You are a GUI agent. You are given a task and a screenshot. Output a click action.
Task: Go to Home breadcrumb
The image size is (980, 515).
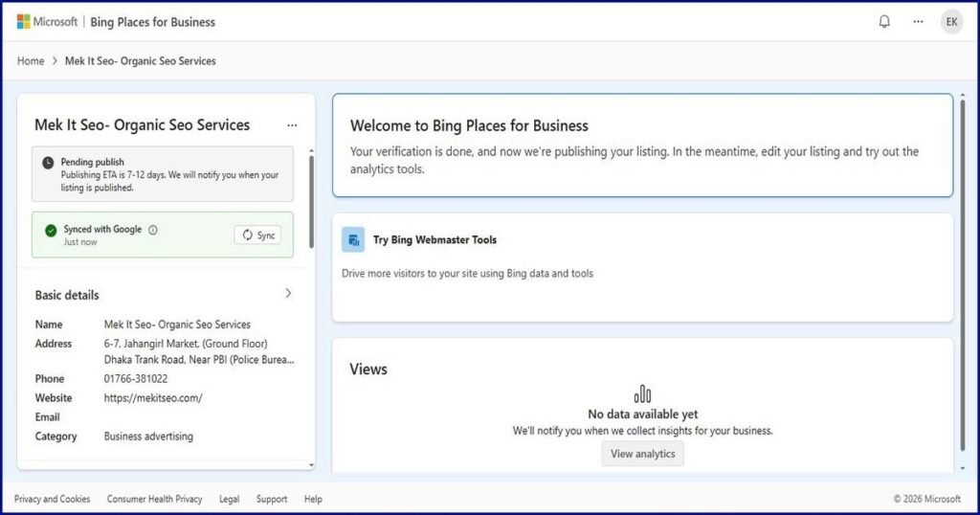[31, 60]
